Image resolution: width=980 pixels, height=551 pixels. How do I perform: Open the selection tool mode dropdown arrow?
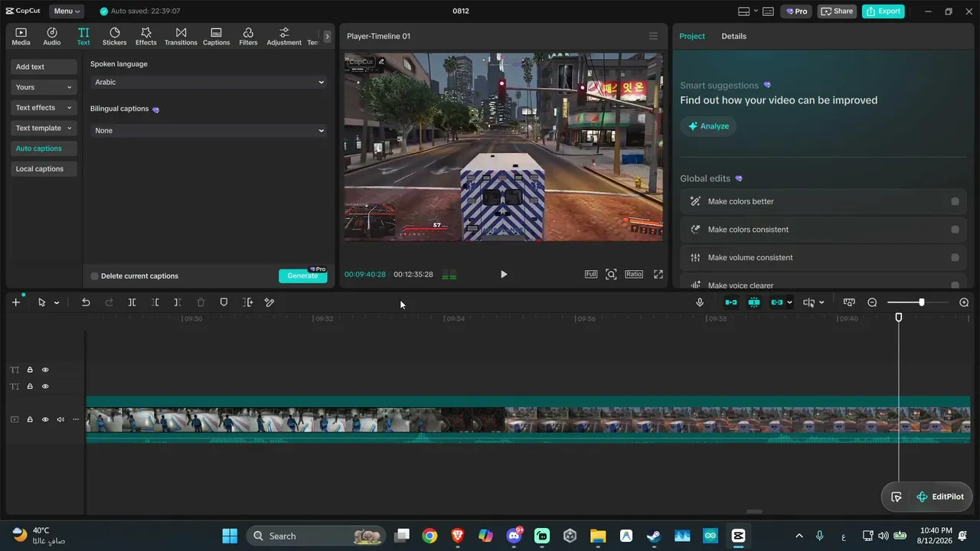(57, 303)
